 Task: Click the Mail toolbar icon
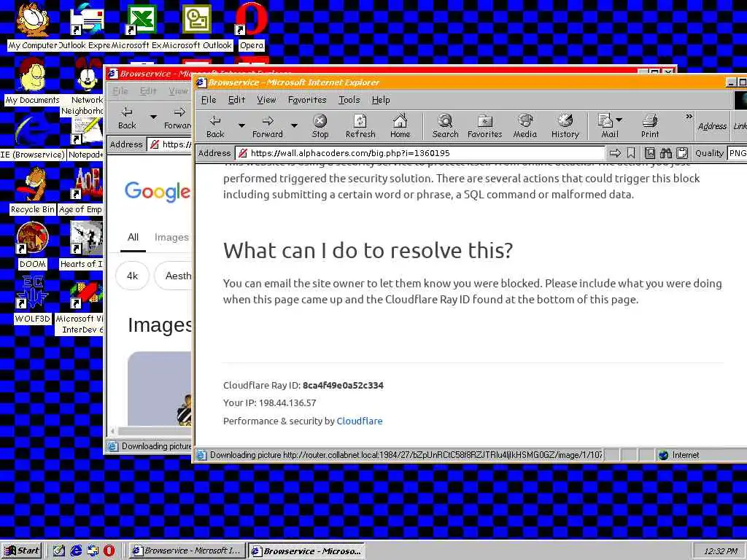(x=606, y=126)
